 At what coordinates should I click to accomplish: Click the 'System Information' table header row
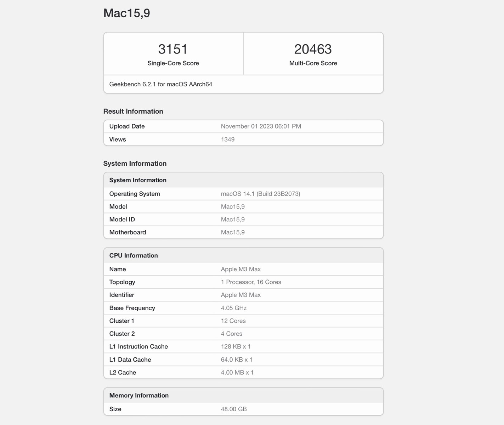pyautogui.click(x=243, y=180)
